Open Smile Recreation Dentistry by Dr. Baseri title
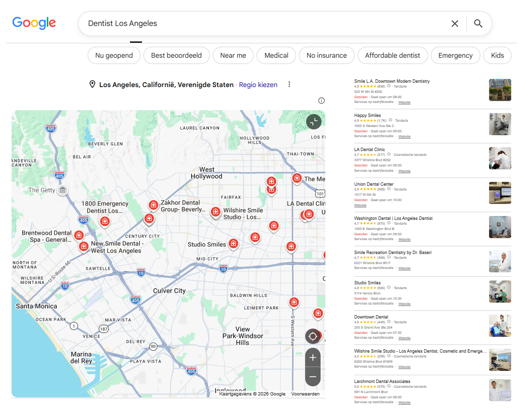The height and width of the screenshot is (420, 529). tap(393, 253)
